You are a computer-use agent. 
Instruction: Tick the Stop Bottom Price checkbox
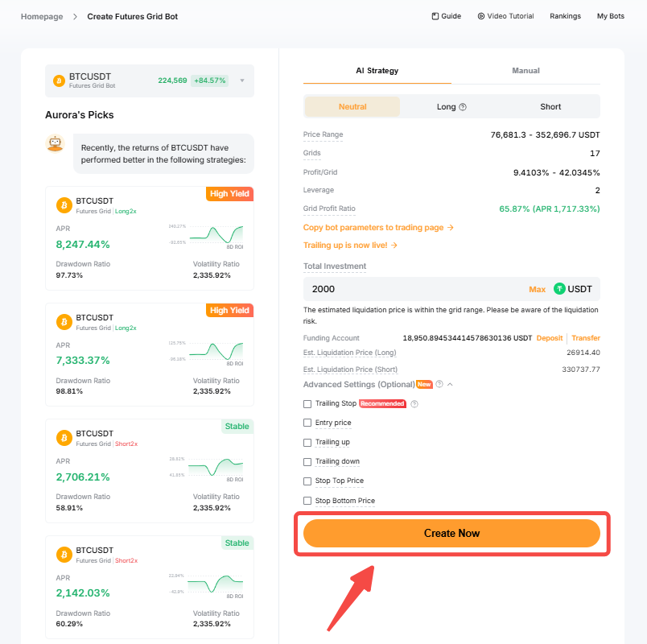(307, 501)
